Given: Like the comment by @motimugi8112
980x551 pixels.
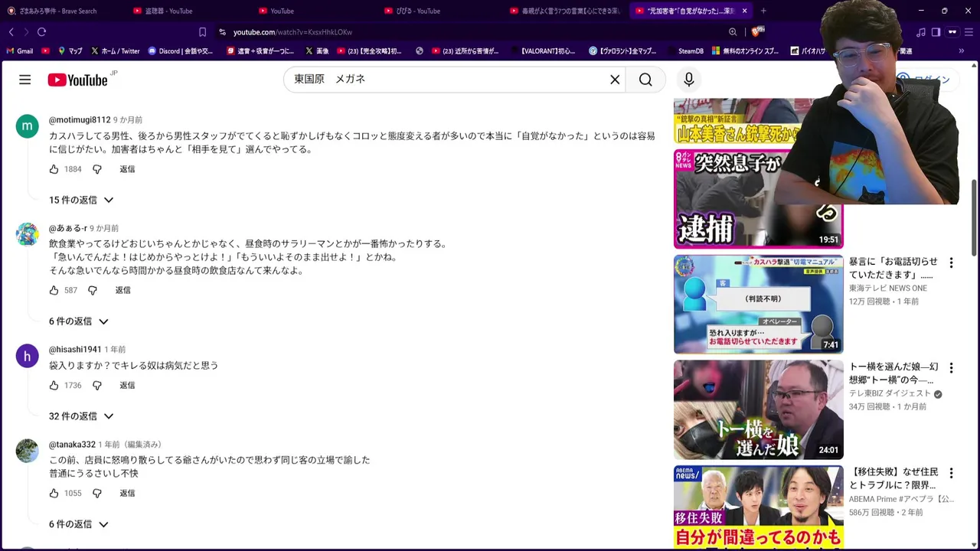Looking at the screenshot, I should click(x=54, y=169).
